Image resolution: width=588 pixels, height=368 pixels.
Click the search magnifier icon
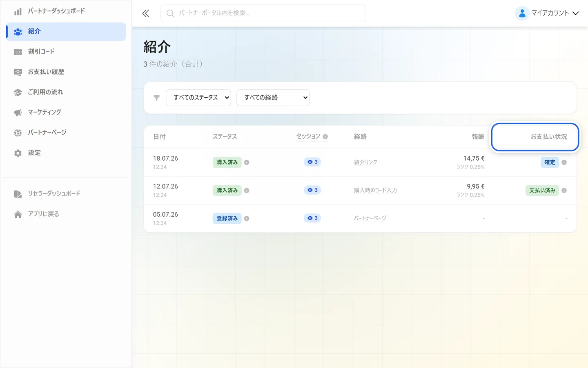pyautogui.click(x=170, y=13)
